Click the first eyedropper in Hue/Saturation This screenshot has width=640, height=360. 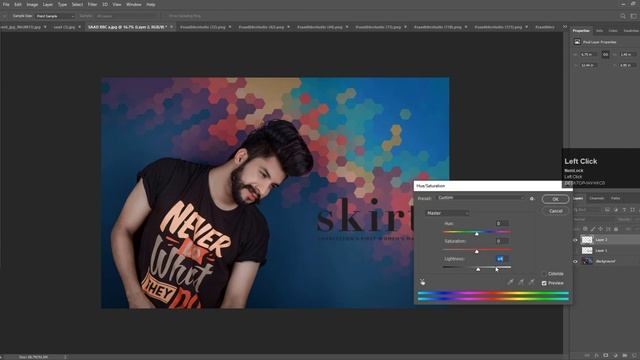pyautogui.click(x=510, y=282)
